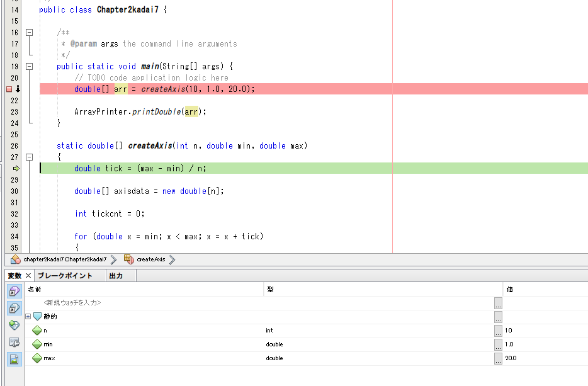Expand the 静的 (static) node
The height and width of the screenshot is (386, 588).
28,317
